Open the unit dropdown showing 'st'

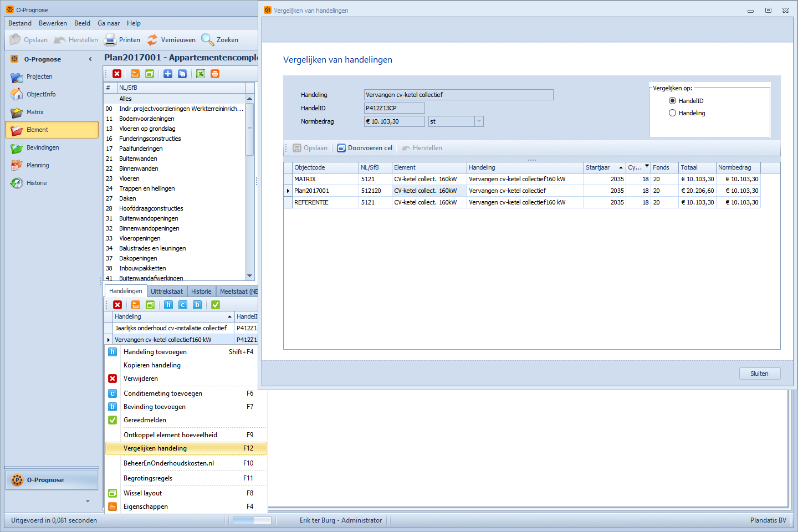click(x=479, y=121)
